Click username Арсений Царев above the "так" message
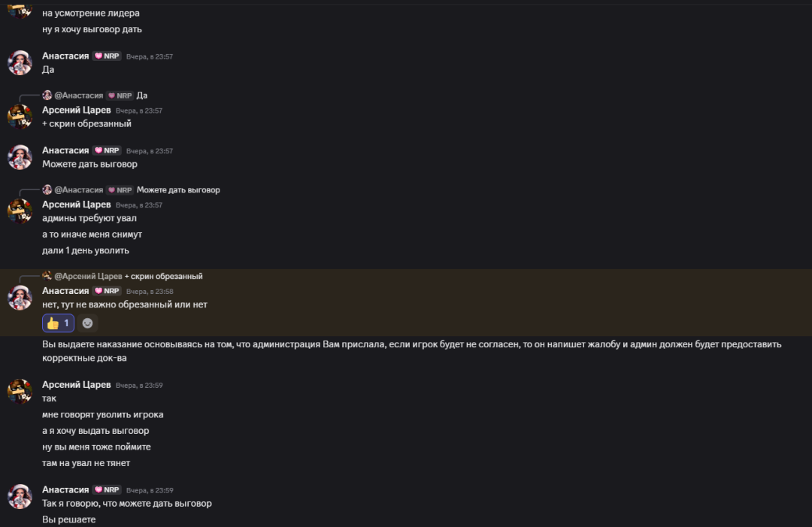Viewport: 812px width, 527px height. (x=76, y=384)
